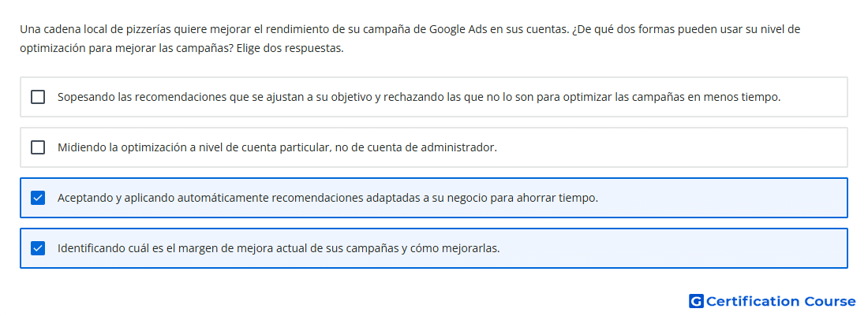Click the blue G logo icon

click(x=696, y=301)
